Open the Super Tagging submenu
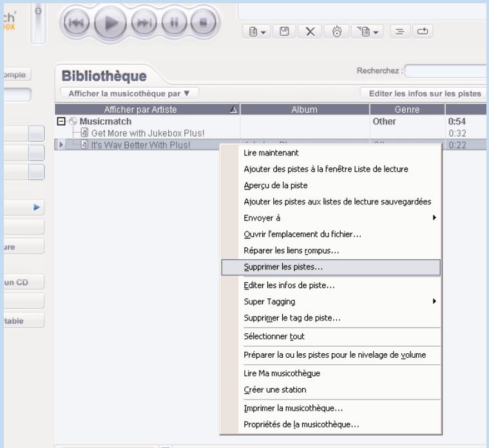This screenshot has width=489, height=448. [331, 302]
